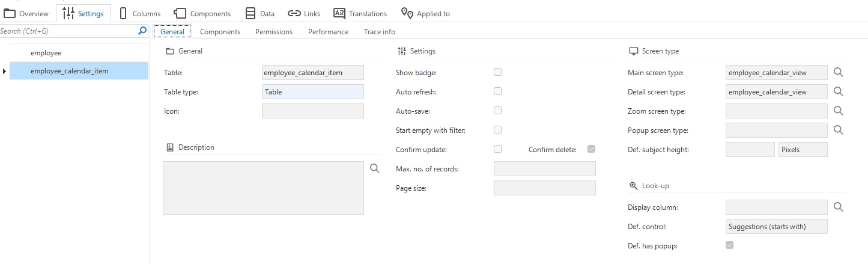This screenshot has width=868, height=264.
Task: Switch to the Columns tab
Action: [x=139, y=13]
